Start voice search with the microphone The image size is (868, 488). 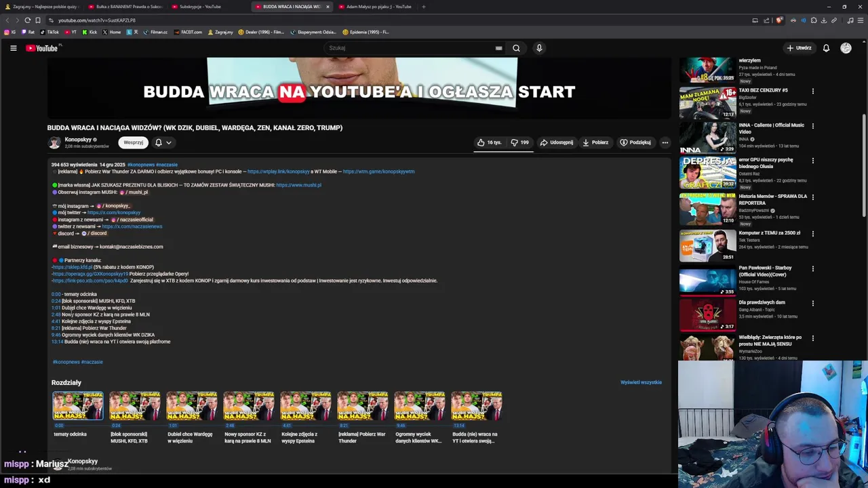click(539, 48)
